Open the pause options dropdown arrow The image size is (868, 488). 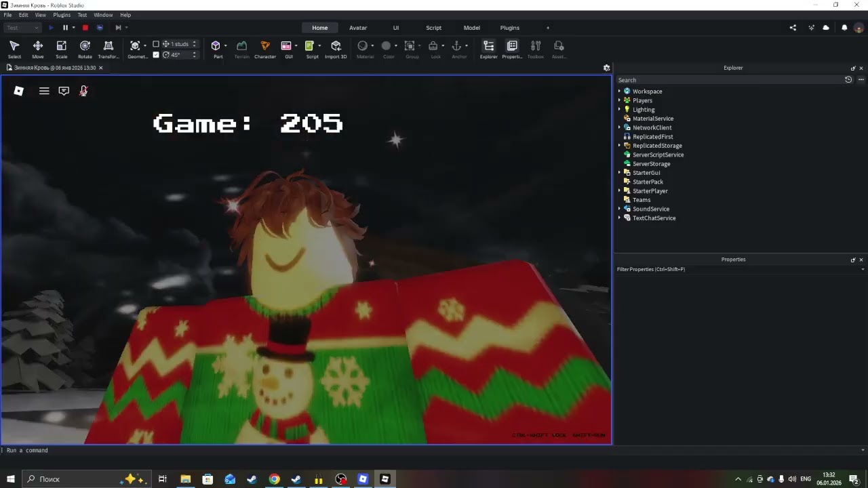click(73, 28)
